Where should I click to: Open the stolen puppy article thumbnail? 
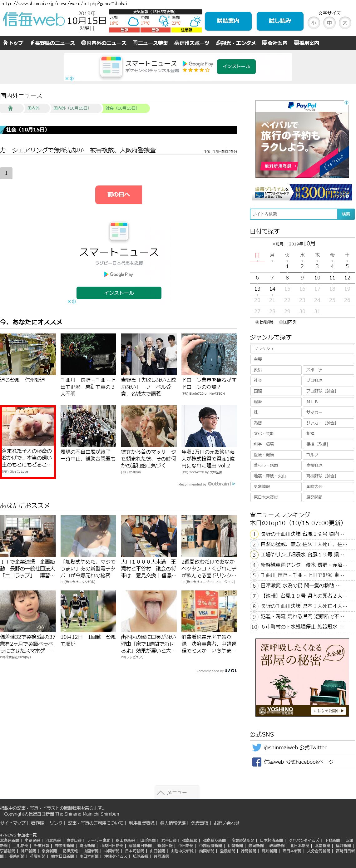28,426
